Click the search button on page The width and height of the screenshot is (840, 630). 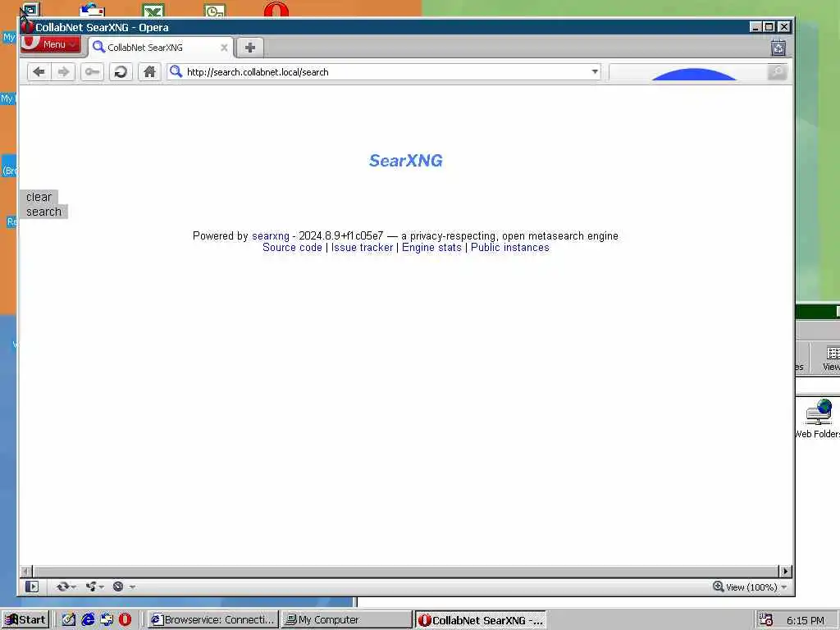44,212
